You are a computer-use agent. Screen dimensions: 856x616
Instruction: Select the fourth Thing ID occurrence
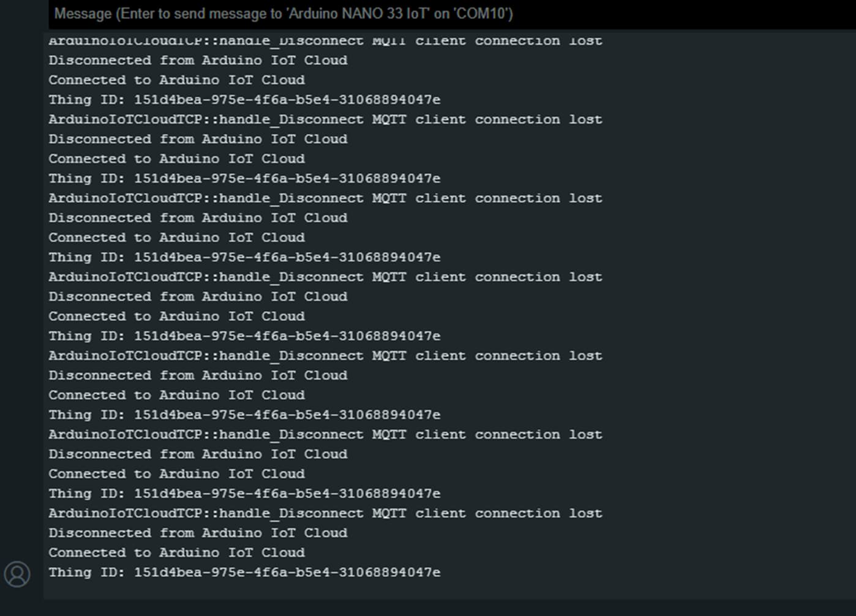click(x=244, y=336)
